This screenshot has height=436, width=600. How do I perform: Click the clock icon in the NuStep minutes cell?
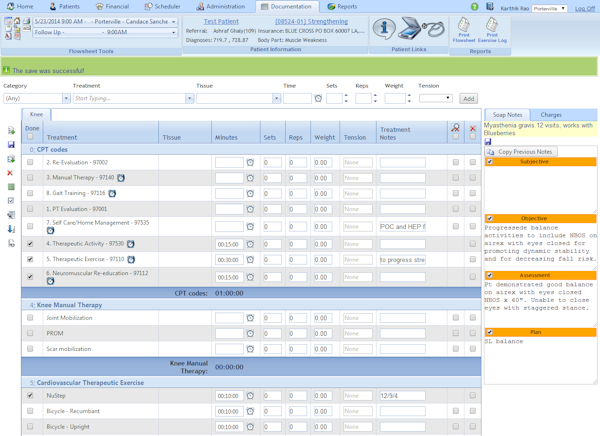pyautogui.click(x=250, y=395)
